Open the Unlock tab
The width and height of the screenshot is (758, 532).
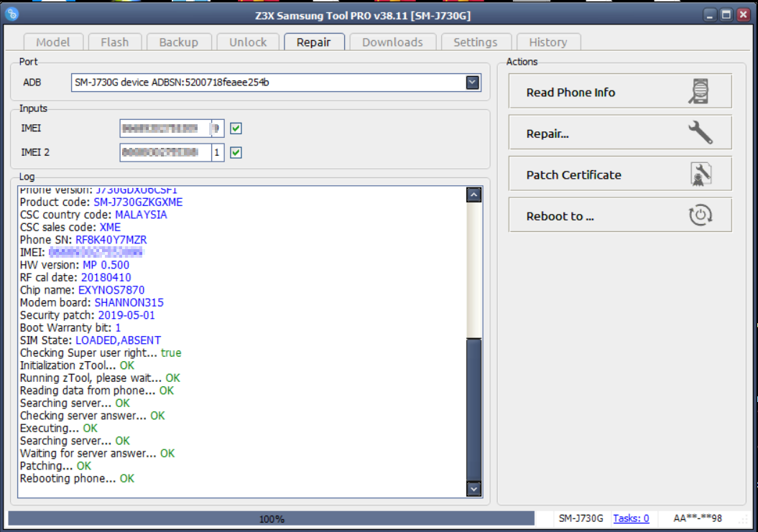click(248, 42)
